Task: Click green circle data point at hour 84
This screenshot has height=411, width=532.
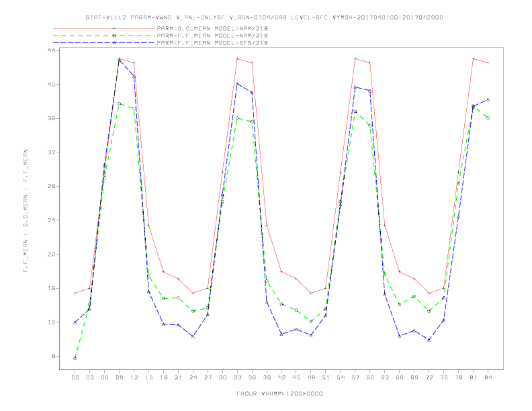Action: coord(488,118)
